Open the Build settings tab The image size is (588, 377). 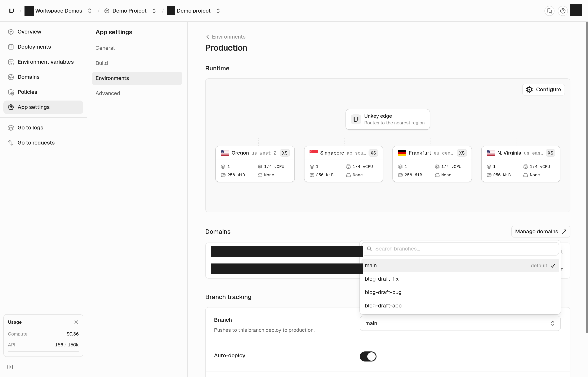pos(137,63)
